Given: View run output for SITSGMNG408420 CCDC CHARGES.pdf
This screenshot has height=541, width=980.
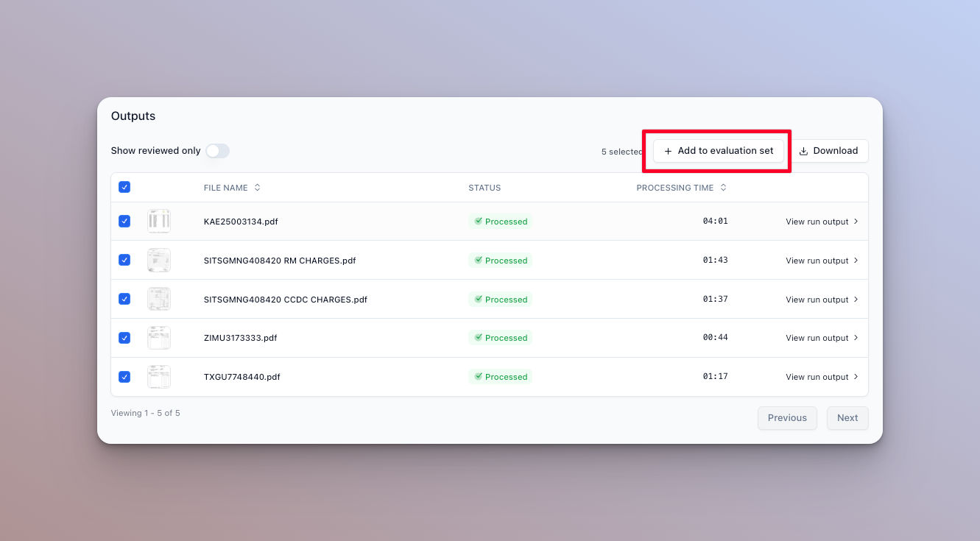Looking at the screenshot, I should (x=817, y=300).
